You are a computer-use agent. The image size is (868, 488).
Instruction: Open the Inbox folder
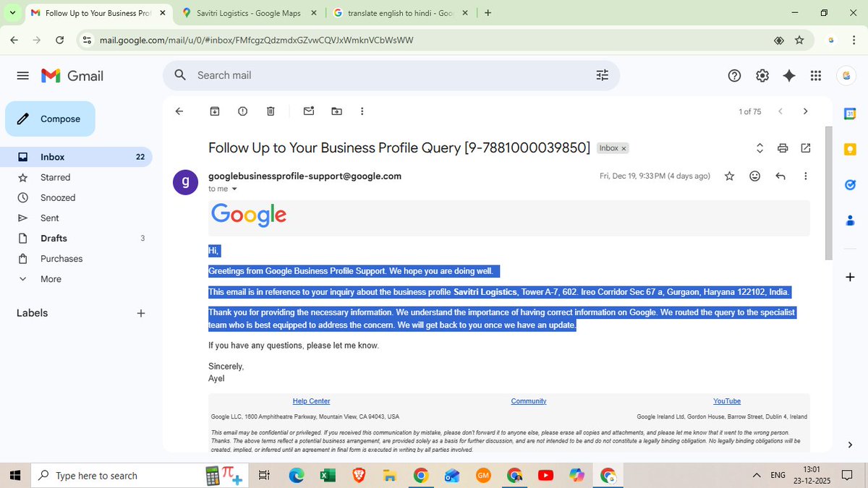pos(76,157)
